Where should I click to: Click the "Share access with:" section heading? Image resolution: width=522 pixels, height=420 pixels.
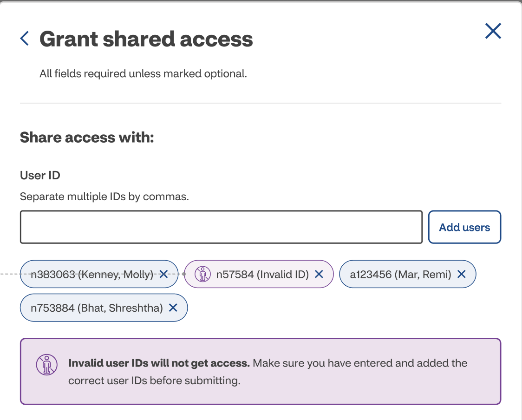point(87,138)
